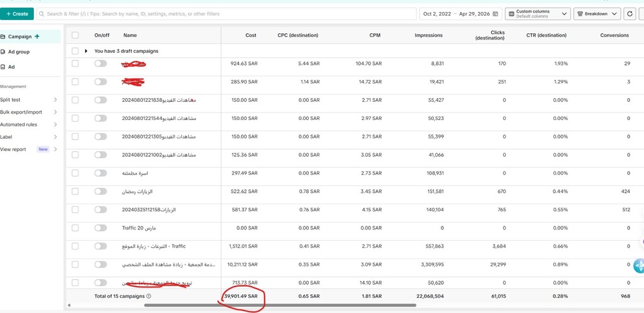
Task: Click the search magnifier icon
Action: [x=42, y=14]
